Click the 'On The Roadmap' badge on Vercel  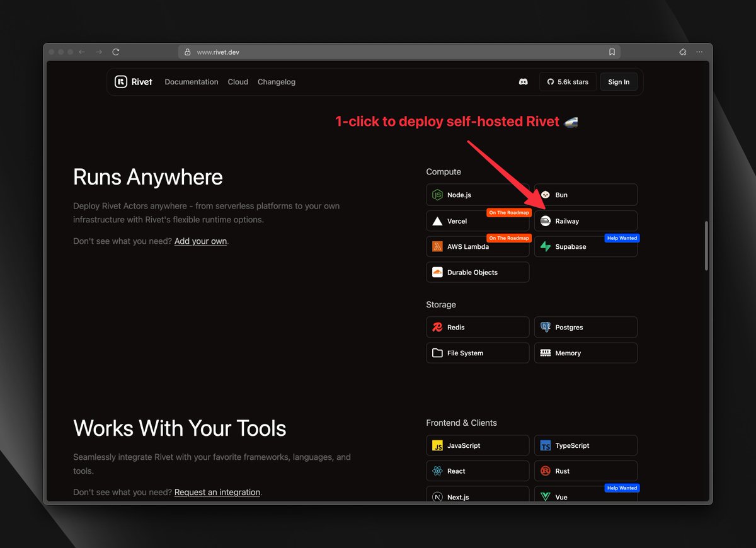point(509,213)
